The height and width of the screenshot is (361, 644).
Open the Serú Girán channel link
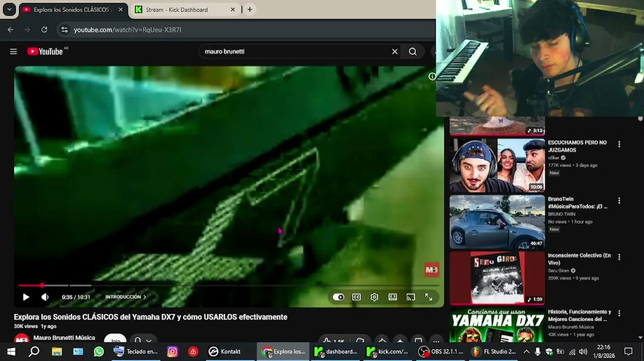coord(559,271)
